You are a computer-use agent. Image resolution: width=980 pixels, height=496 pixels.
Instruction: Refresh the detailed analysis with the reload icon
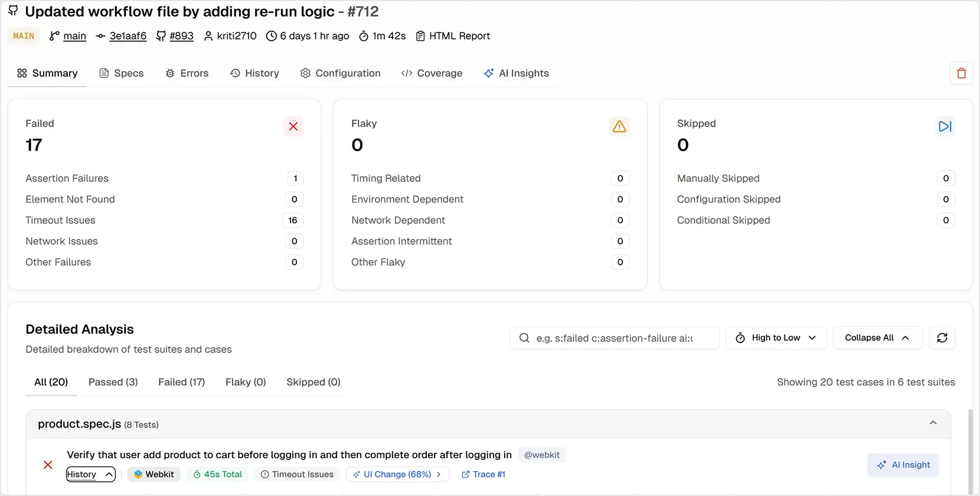(x=942, y=338)
